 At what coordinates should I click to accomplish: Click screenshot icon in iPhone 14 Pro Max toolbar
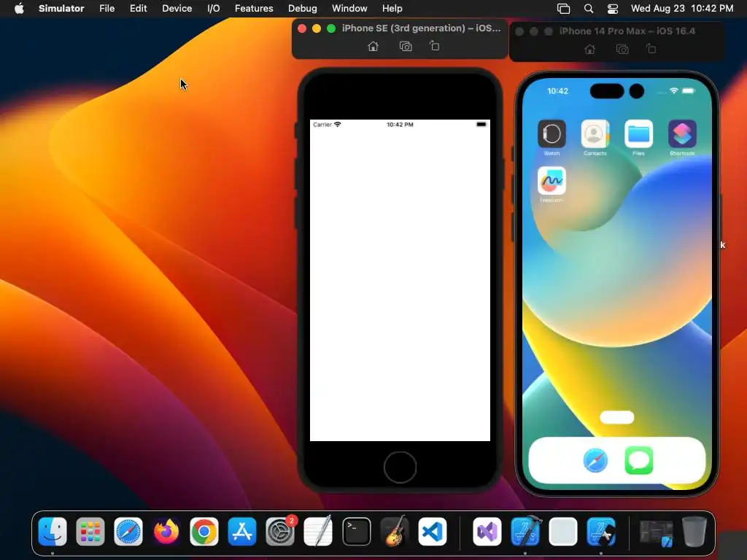pyautogui.click(x=622, y=49)
